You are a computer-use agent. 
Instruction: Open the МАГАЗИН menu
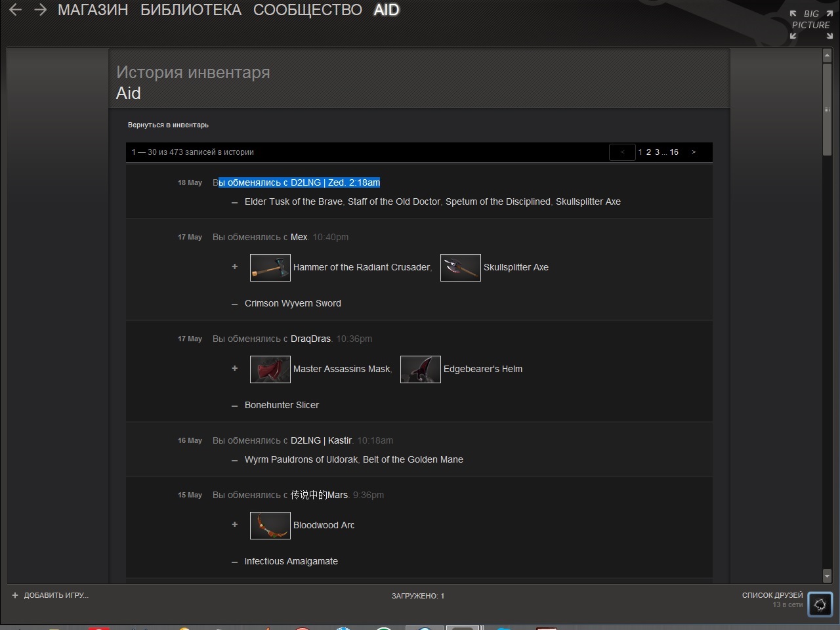coord(93,10)
